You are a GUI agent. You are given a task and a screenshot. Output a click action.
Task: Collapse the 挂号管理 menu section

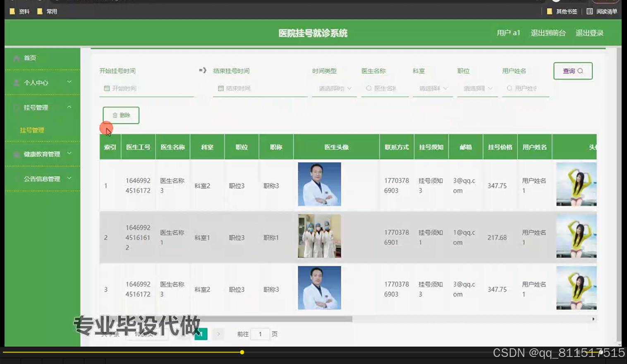coord(69,107)
